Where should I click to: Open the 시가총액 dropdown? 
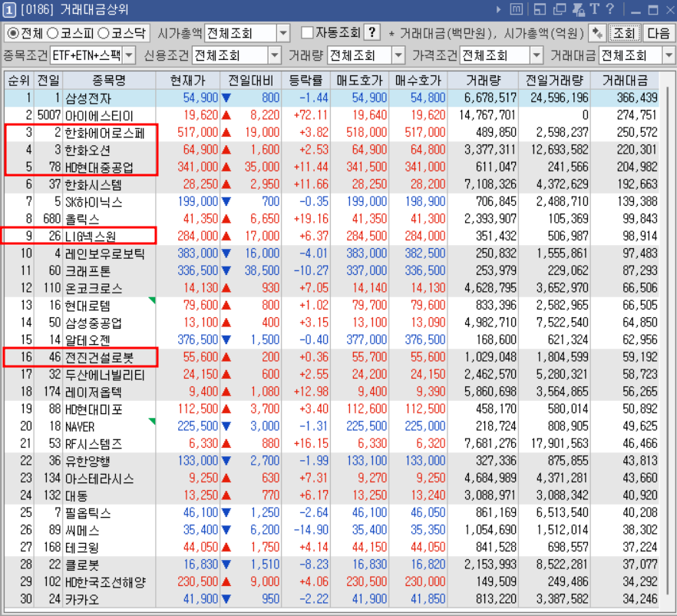tap(283, 33)
